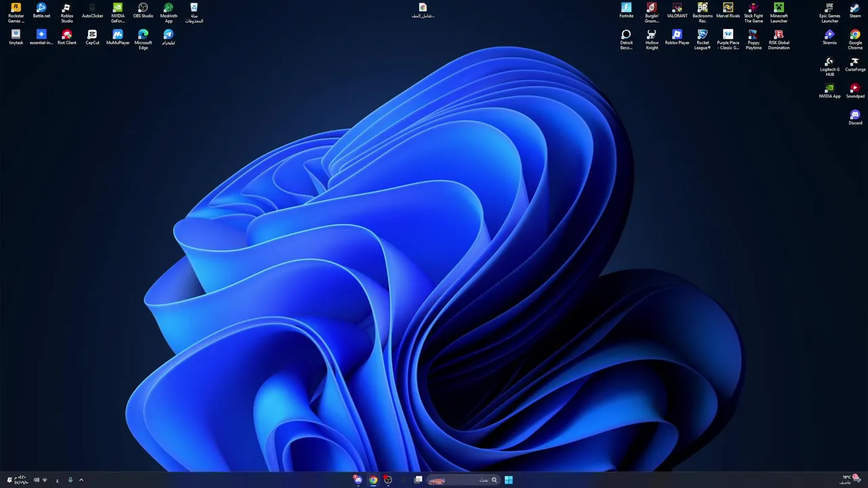Select the Poppy Playtime shortcut

[x=753, y=39]
